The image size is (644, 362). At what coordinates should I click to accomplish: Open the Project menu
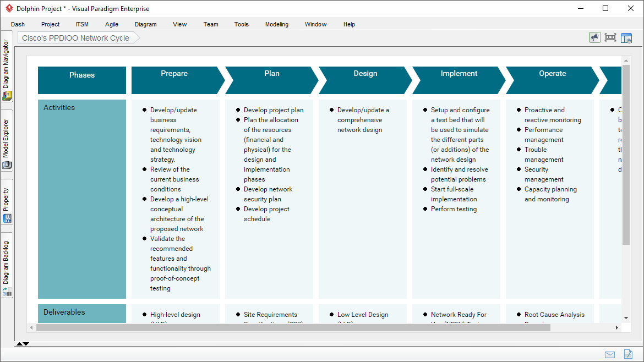50,24
